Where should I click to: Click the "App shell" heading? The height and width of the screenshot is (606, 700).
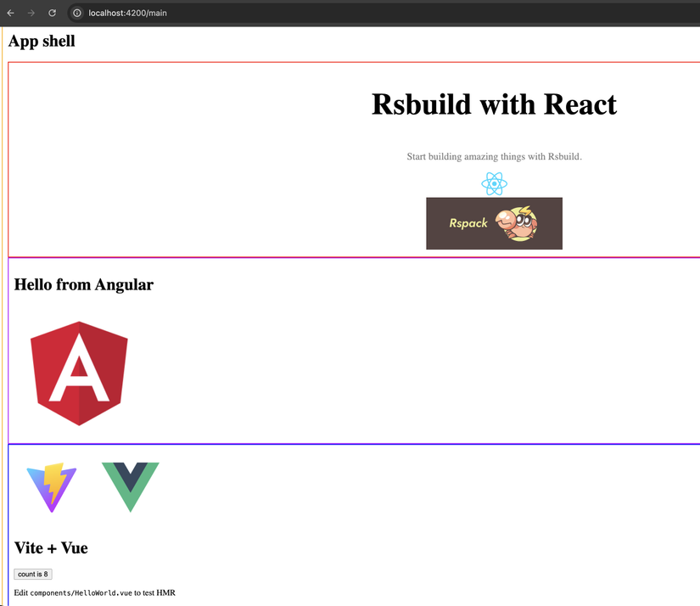coord(42,41)
